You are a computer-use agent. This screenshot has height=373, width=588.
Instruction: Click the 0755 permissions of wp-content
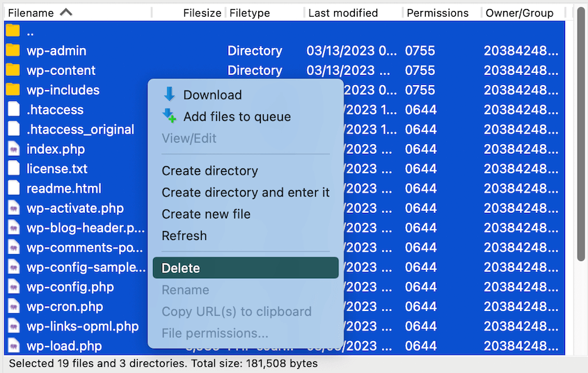pos(420,70)
